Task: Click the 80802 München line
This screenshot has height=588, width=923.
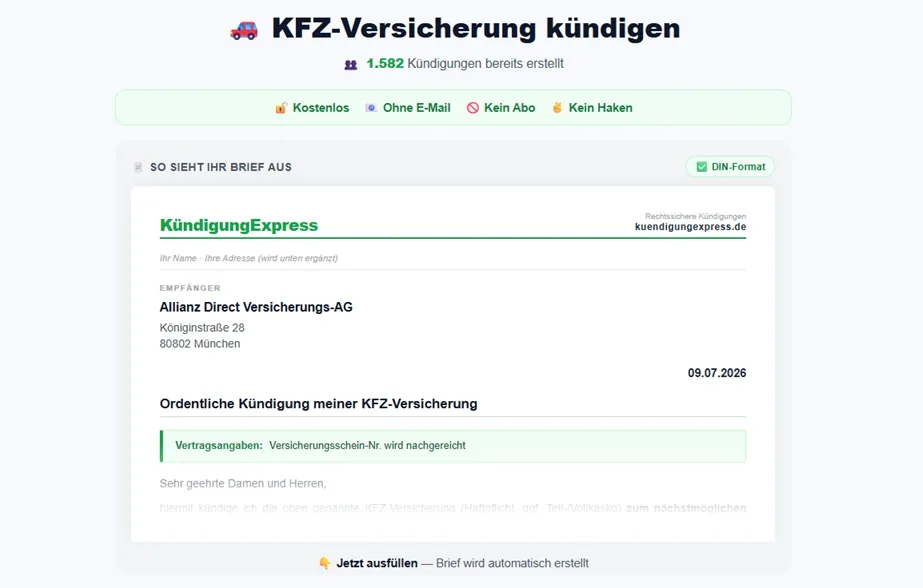Action: [200, 344]
